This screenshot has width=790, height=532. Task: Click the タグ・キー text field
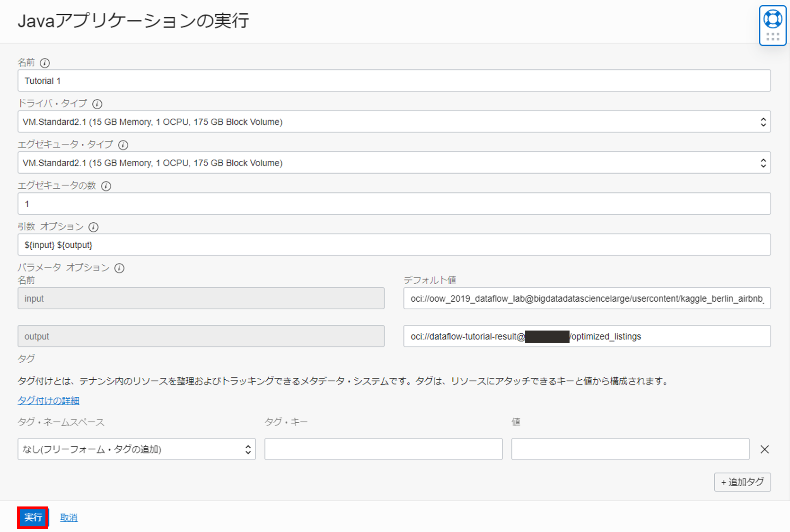point(383,449)
